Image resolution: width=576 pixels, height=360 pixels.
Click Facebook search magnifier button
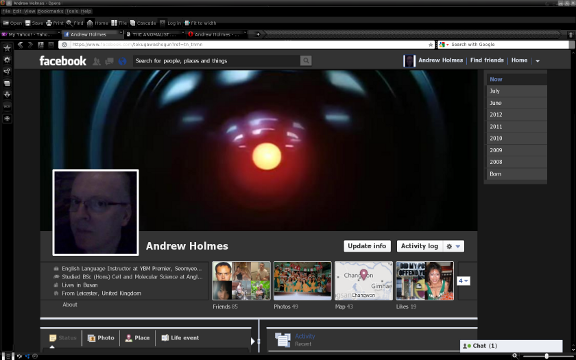306,61
